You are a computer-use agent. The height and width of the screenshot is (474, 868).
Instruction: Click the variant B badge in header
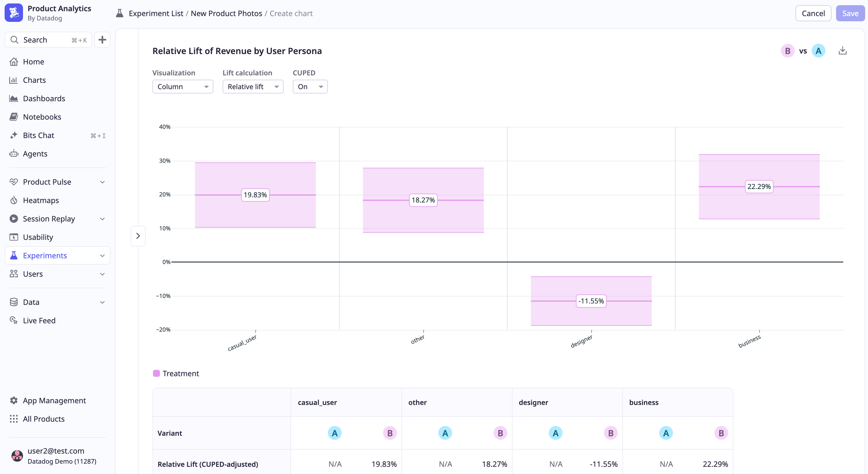click(x=787, y=51)
